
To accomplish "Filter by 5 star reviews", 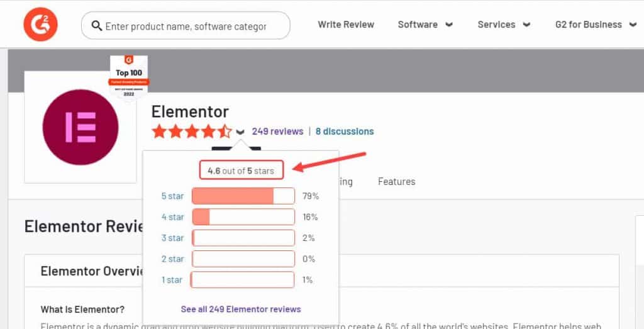I will (172, 196).
